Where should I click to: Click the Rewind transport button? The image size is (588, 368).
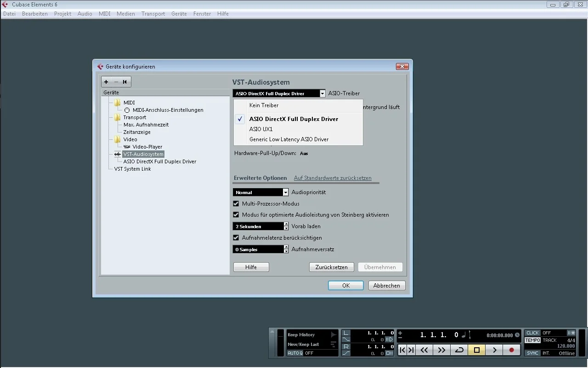click(424, 350)
